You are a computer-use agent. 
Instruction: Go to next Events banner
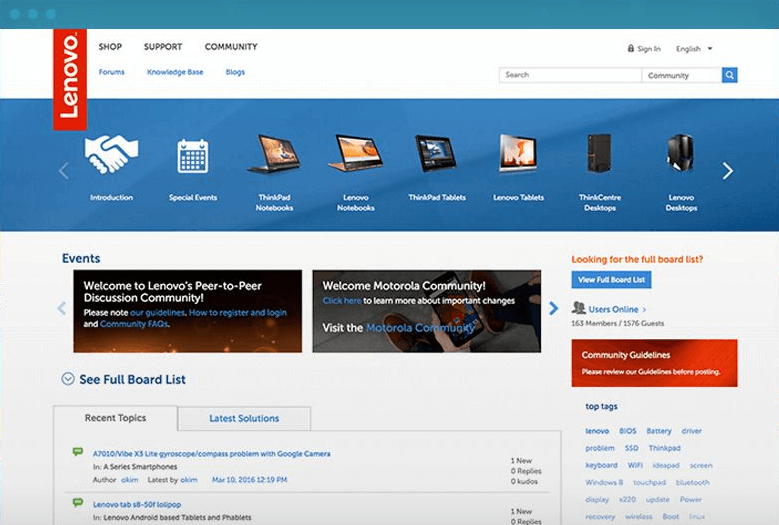click(x=553, y=308)
